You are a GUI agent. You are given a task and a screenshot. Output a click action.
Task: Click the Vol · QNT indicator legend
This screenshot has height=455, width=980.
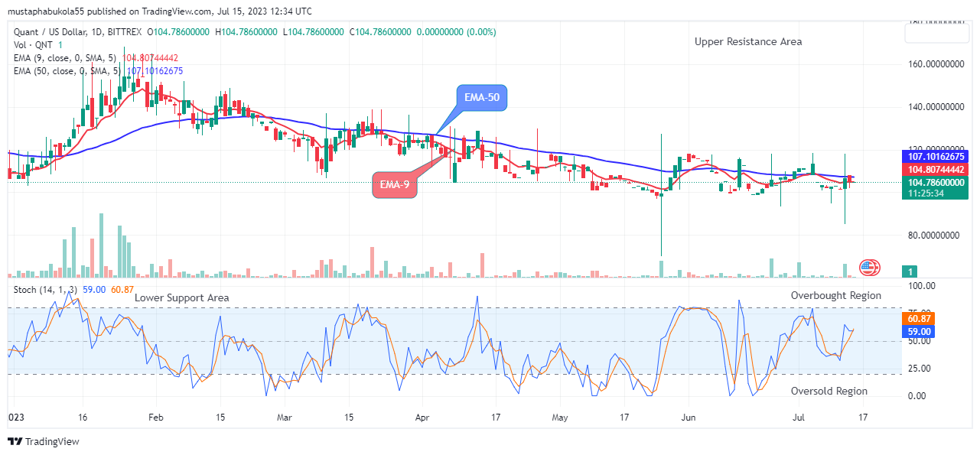click(34, 45)
